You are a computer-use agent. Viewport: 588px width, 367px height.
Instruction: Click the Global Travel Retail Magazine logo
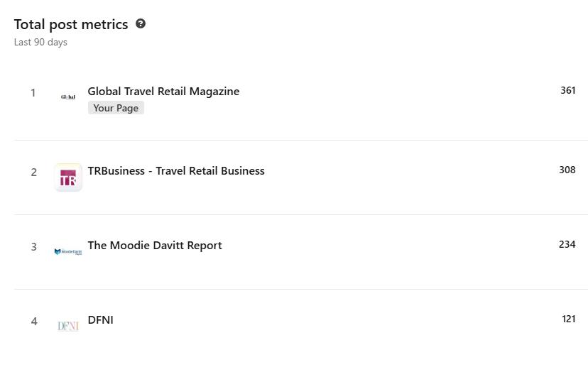pyautogui.click(x=68, y=97)
